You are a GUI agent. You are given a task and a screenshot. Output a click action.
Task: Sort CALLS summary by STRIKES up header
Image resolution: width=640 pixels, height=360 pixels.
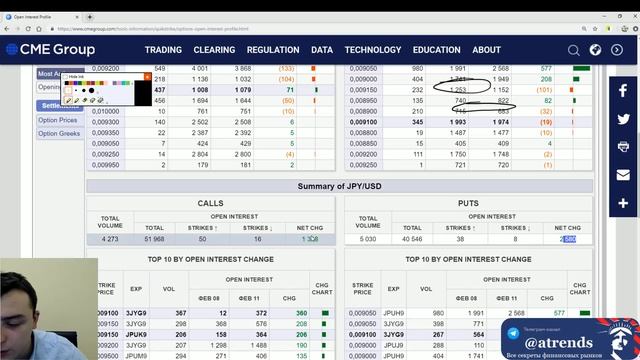pos(202,228)
